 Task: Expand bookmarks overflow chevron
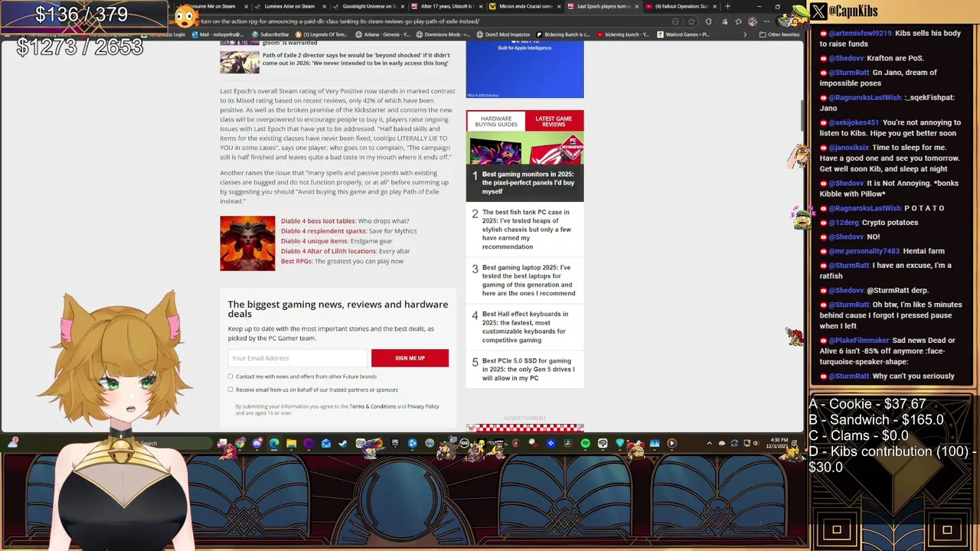[745, 34]
